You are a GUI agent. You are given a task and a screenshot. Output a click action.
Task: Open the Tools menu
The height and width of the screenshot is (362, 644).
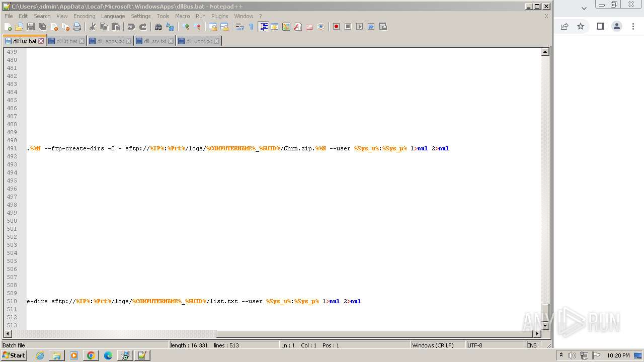click(163, 16)
